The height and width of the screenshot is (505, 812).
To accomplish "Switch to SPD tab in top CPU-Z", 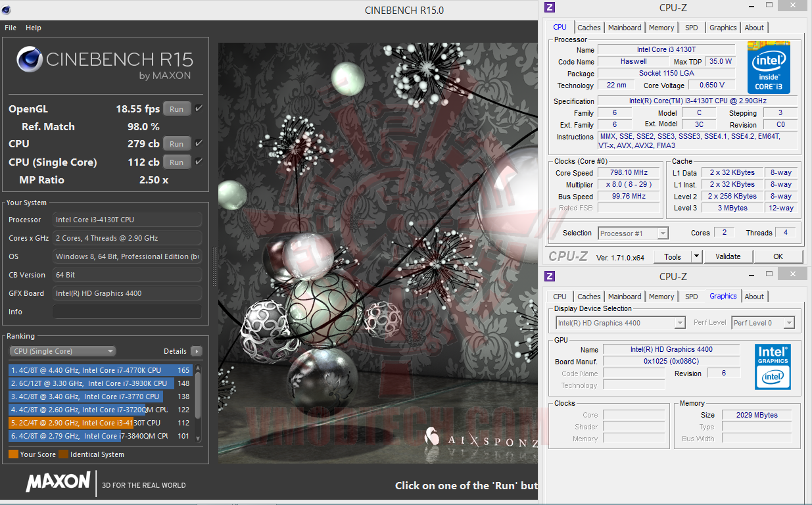I will pos(692,28).
